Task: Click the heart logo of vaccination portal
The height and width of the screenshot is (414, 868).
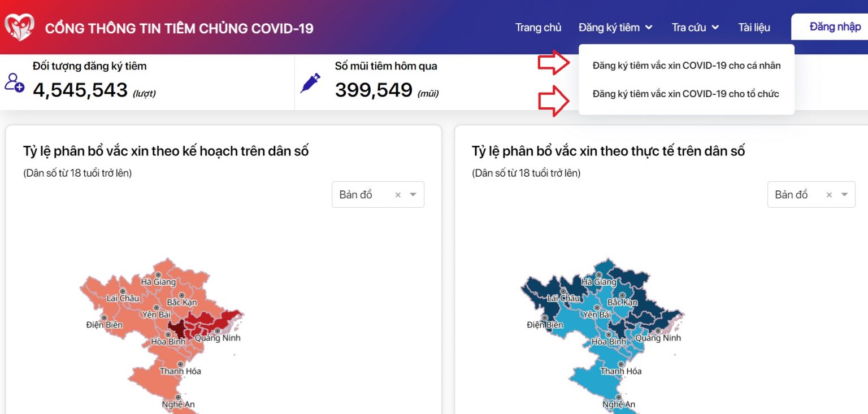Action: click(x=19, y=27)
